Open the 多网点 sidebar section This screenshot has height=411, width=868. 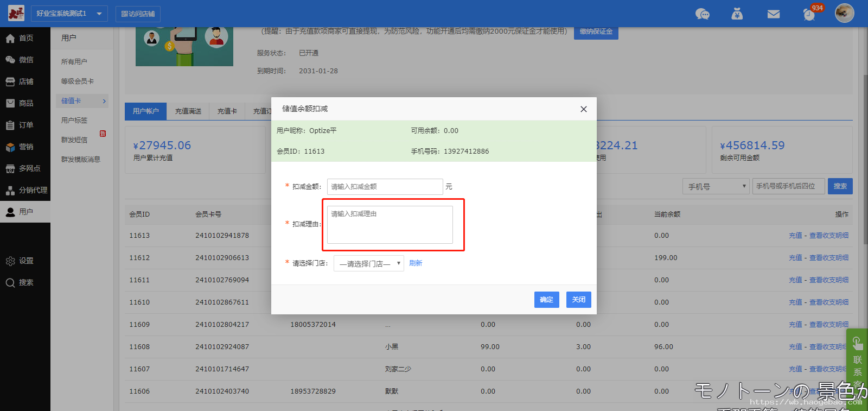(x=25, y=168)
